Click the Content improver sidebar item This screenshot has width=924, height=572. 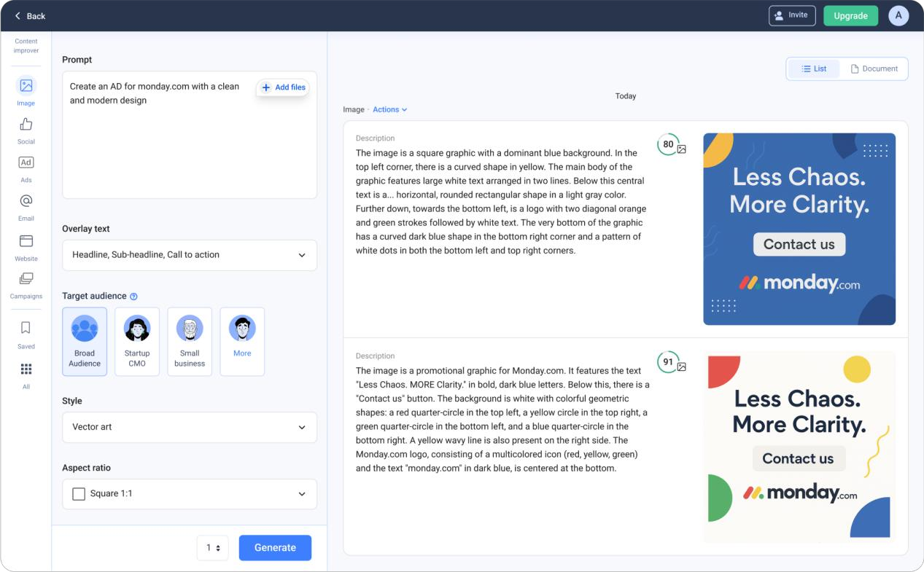click(x=26, y=46)
